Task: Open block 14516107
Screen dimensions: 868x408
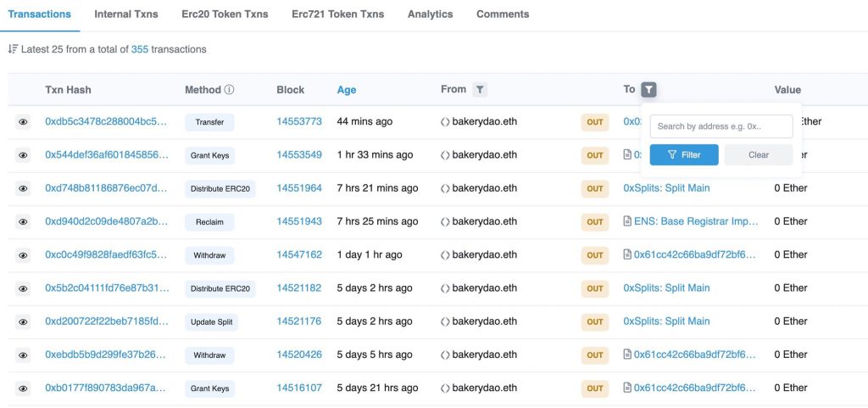Action: point(299,388)
